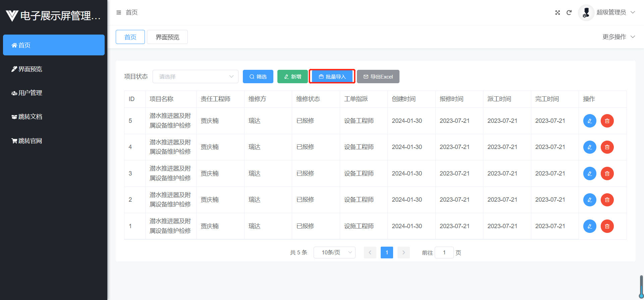This screenshot has height=300, width=644.
Task: Select 跳转文档 from sidebar menu
Action: click(x=30, y=117)
